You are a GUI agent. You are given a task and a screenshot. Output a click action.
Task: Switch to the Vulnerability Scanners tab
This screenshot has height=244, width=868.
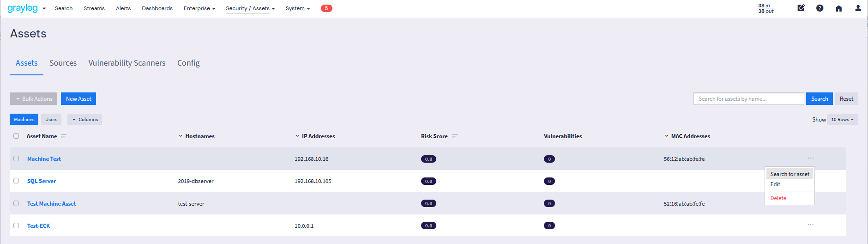click(127, 63)
